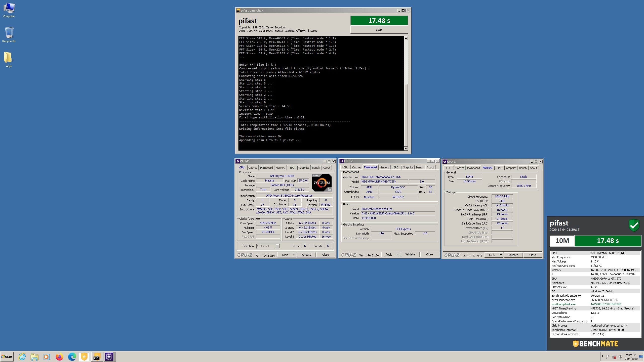Switch to Caches tab in CPU-Z CPU window
The image size is (644, 362).
[x=253, y=168]
